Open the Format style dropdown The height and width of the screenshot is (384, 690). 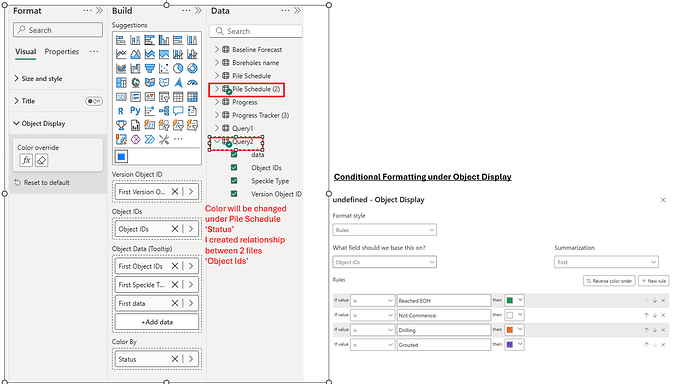point(385,230)
